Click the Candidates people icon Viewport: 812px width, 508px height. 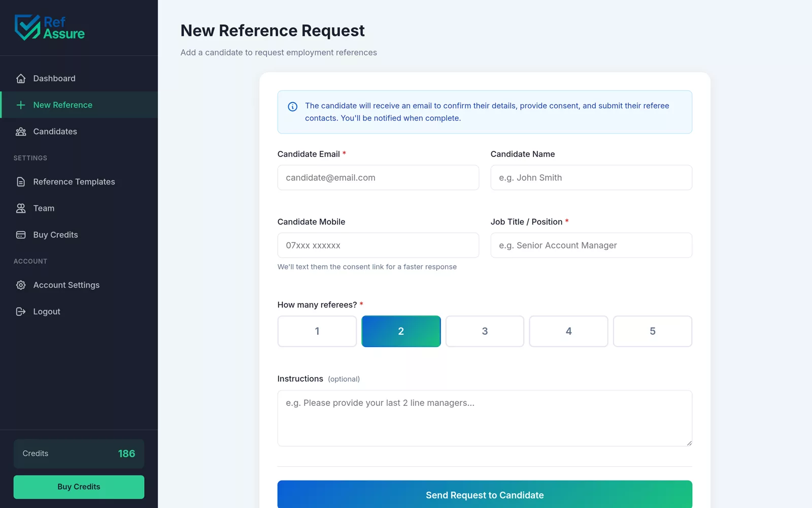click(x=21, y=132)
